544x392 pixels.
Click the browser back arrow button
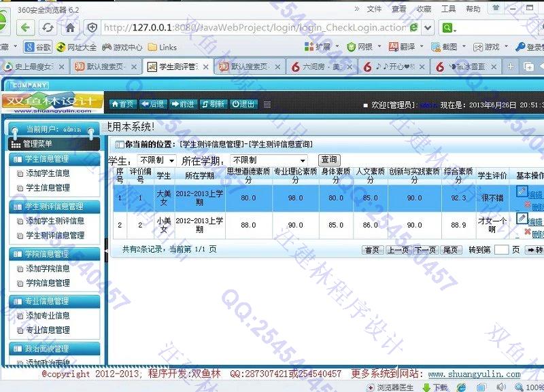pos(25,27)
